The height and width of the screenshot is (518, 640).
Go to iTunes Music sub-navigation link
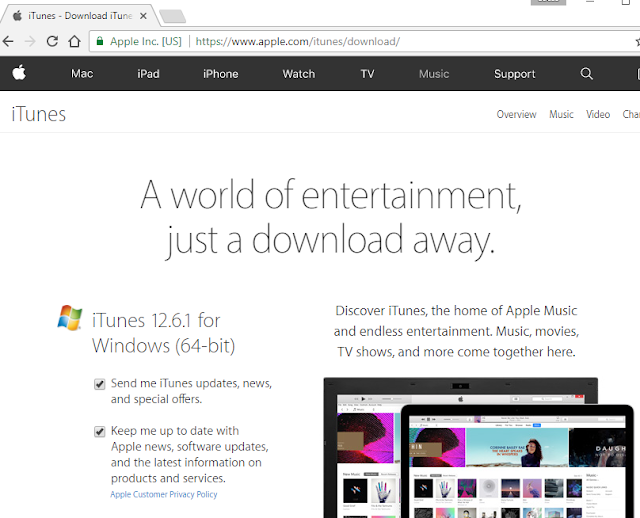[561, 114]
